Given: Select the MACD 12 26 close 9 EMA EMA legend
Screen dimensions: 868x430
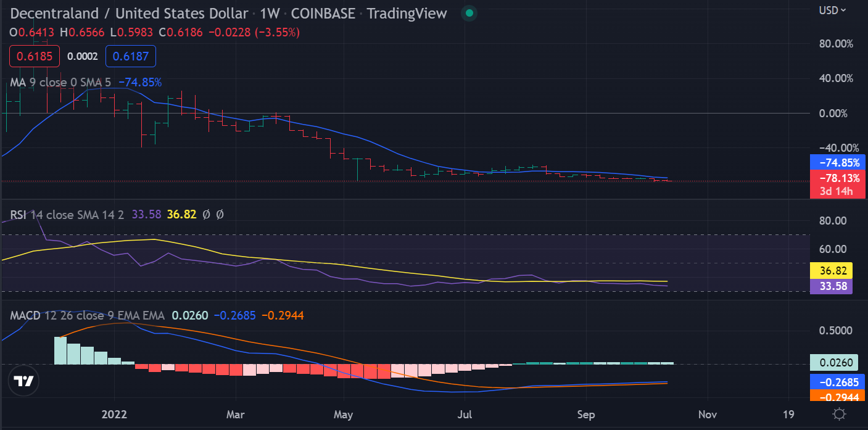Looking at the screenshot, I should click(88, 316).
